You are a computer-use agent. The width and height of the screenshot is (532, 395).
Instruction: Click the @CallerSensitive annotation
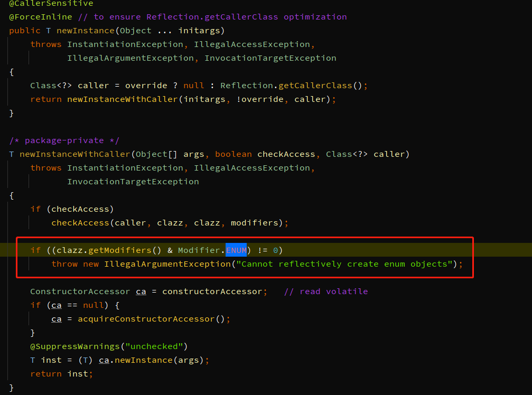tap(51, 3)
